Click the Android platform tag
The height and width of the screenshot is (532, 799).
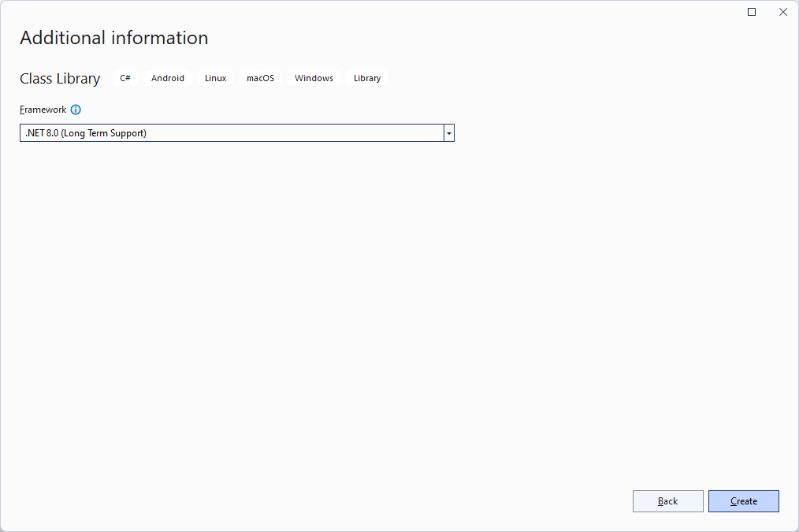(167, 77)
